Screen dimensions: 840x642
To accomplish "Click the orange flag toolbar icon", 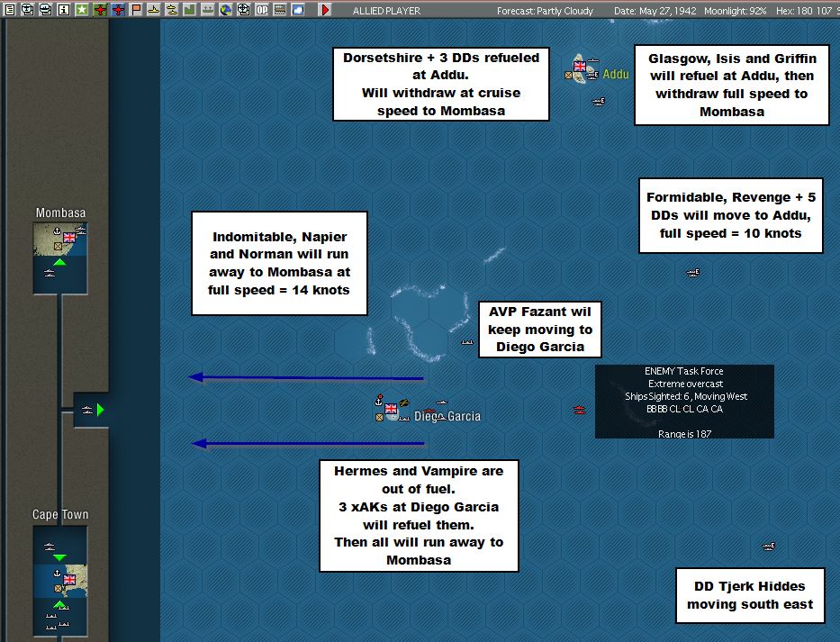I will [x=136, y=9].
